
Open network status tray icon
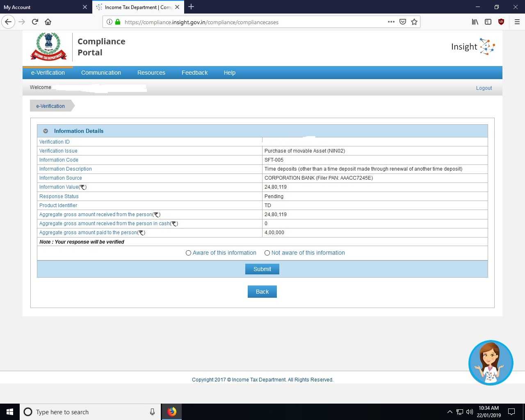coord(460,412)
